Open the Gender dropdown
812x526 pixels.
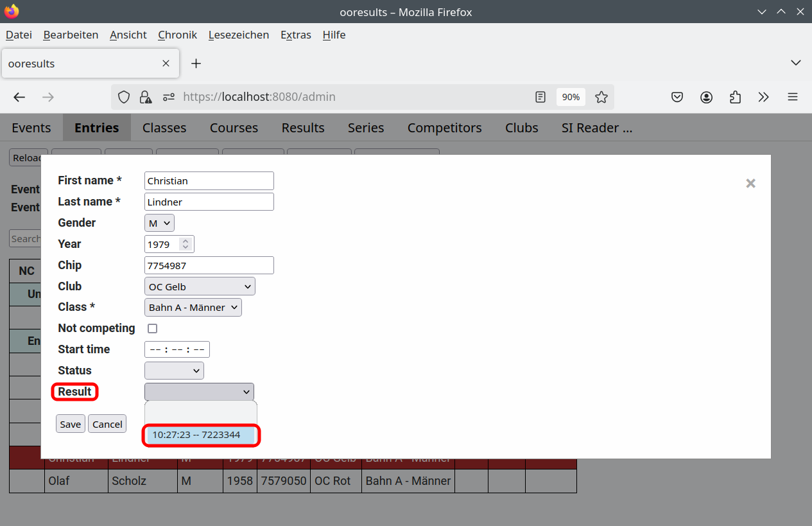pyautogui.click(x=159, y=223)
